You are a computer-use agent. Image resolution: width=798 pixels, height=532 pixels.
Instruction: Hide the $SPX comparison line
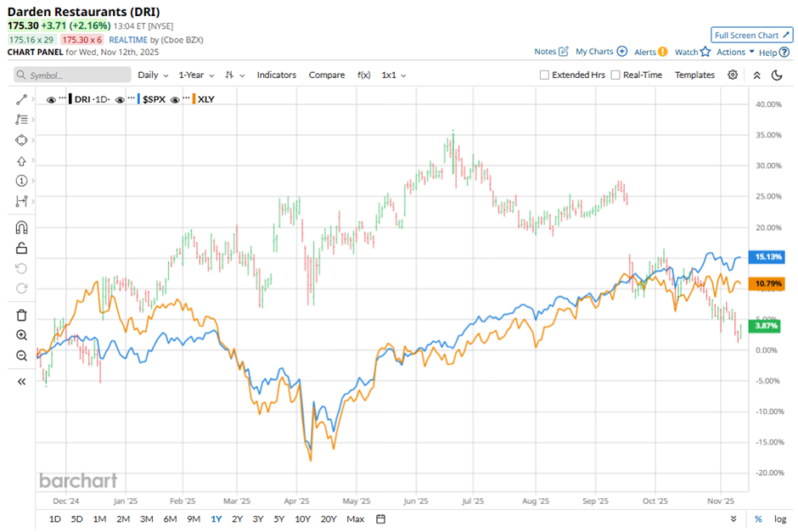coord(121,99)
